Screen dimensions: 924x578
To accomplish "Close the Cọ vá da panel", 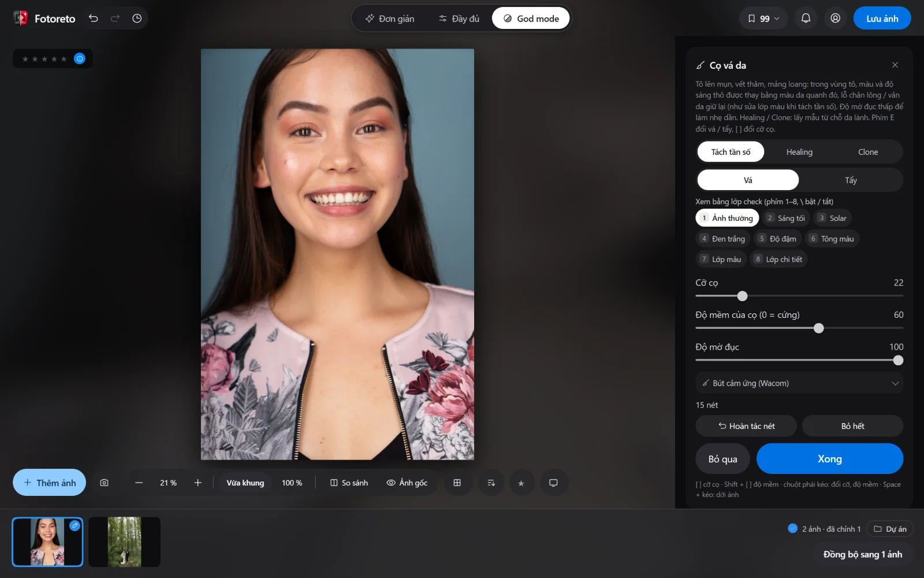I will (895, 65).
